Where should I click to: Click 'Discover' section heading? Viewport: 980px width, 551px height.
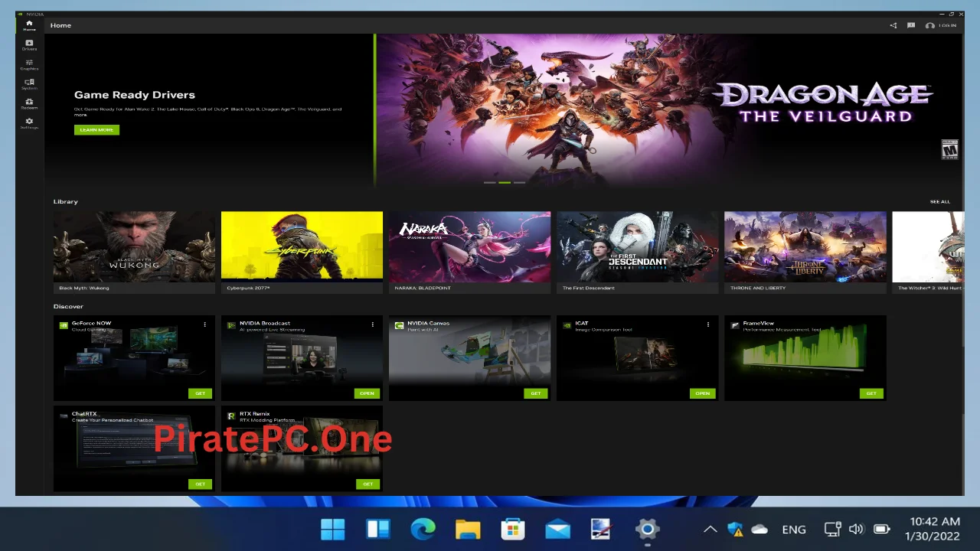point(68,306)
